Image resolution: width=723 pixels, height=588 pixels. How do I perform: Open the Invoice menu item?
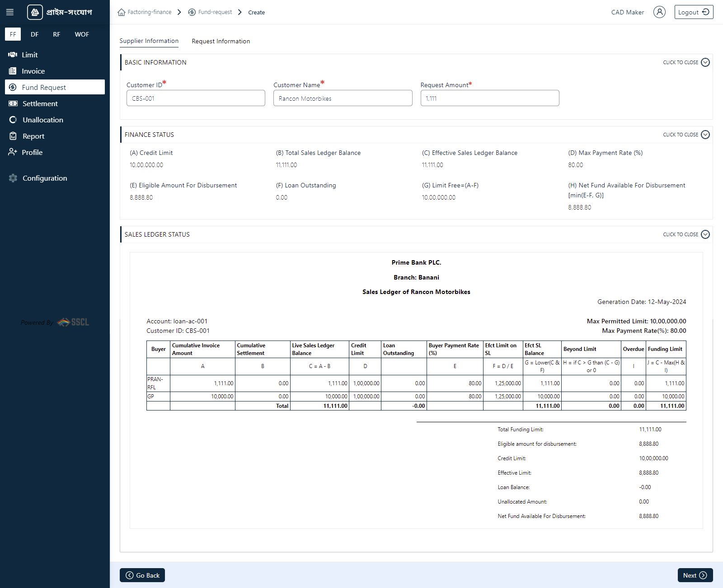(x=55, y=71)
